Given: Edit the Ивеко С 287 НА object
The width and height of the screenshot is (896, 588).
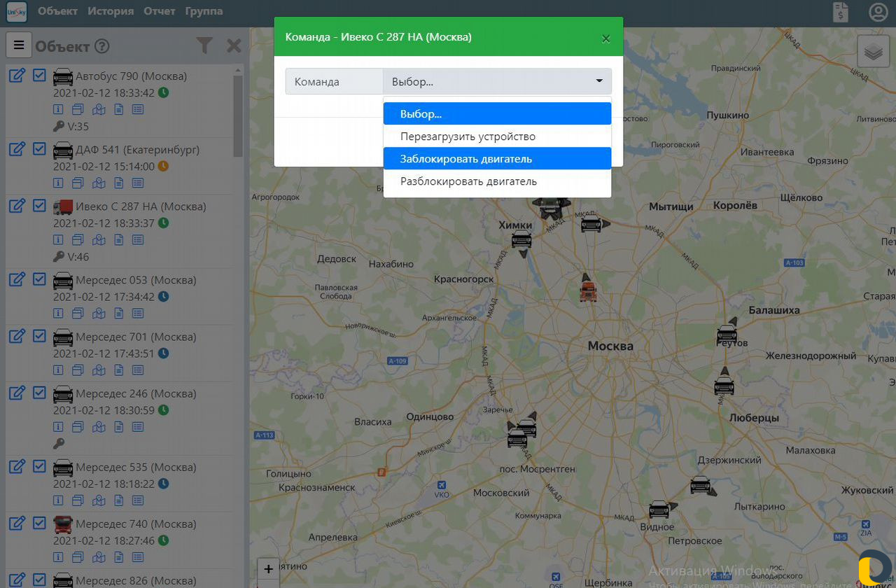Looking at the screenshot, I should (17, 206).
